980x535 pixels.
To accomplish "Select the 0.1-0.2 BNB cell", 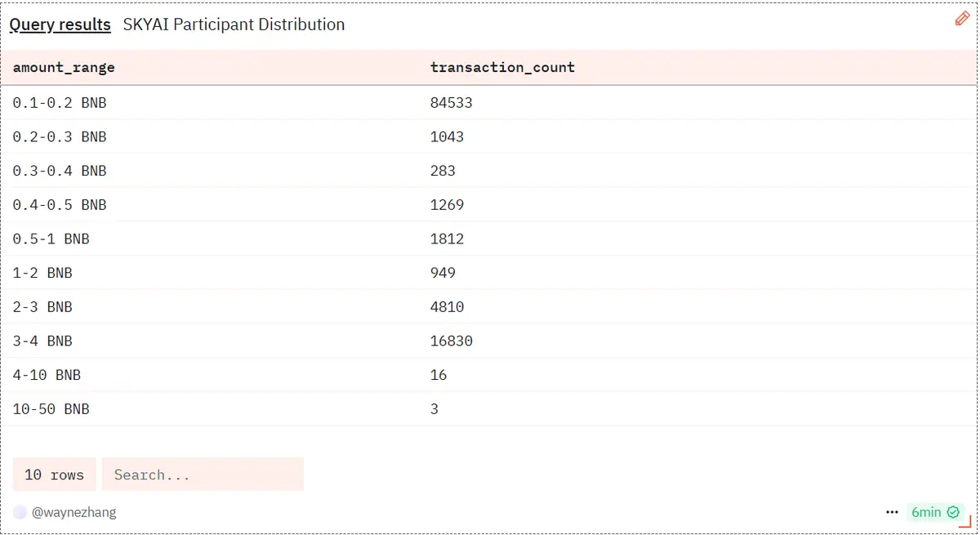I will 60,103.
